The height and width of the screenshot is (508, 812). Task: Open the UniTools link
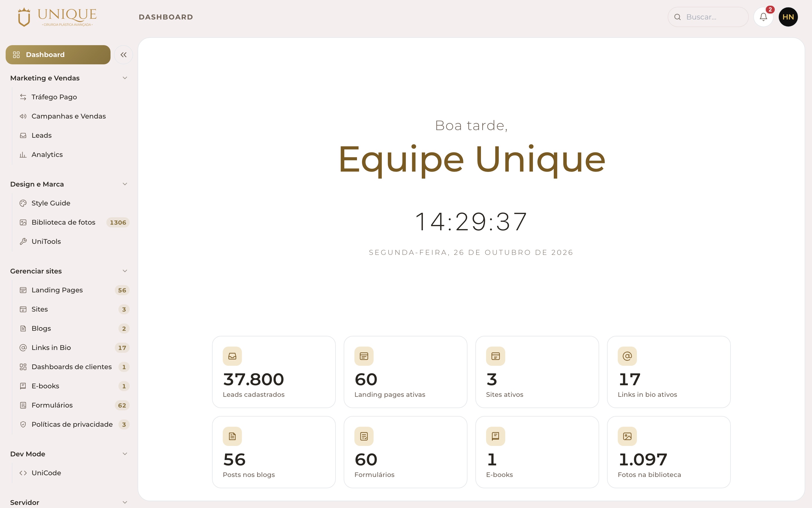(x=73, y=242)
